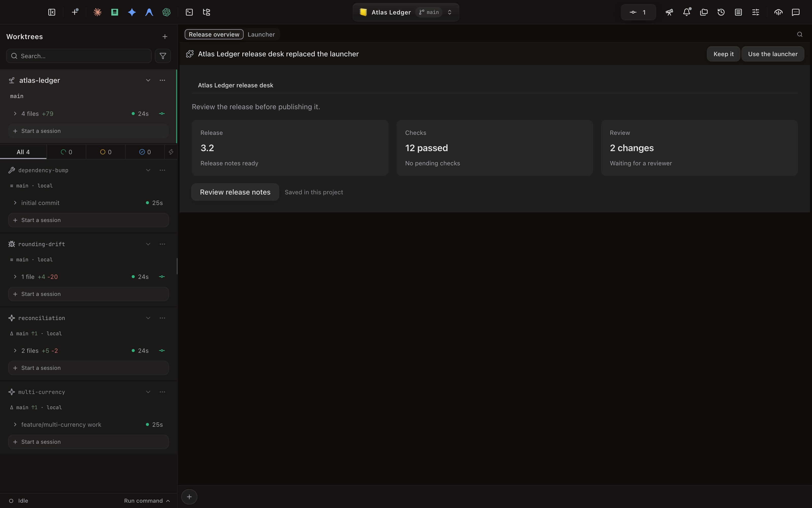Launch the green OpenAI knot agent
Screen dimensions: 812x508
(166, 12)
